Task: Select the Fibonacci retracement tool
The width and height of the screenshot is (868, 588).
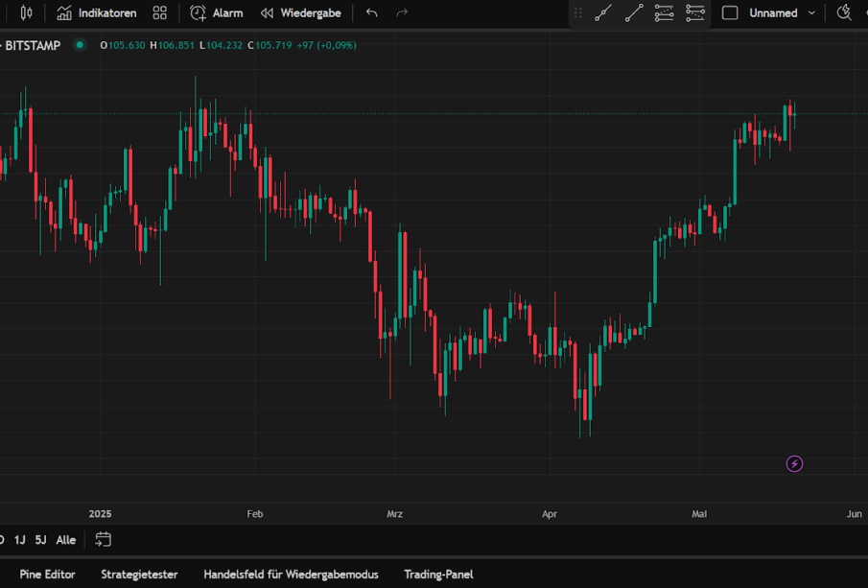Action: click(664, 13)
